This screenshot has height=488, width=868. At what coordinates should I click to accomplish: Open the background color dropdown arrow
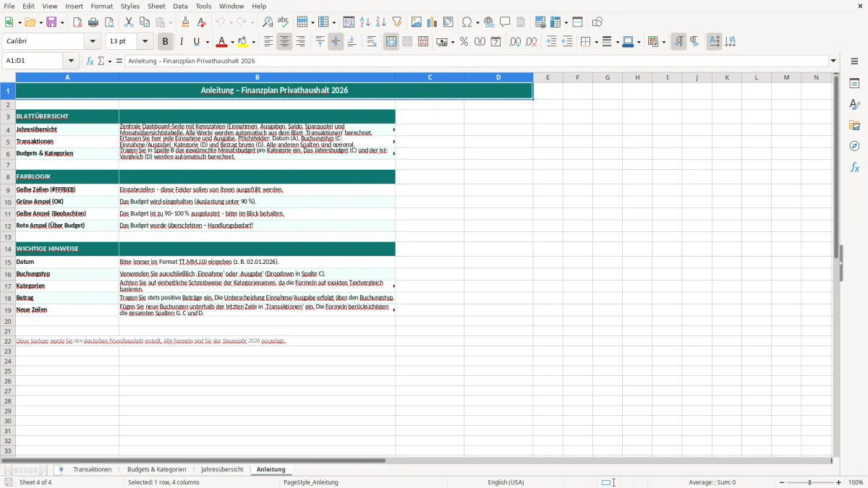(253, 42)
